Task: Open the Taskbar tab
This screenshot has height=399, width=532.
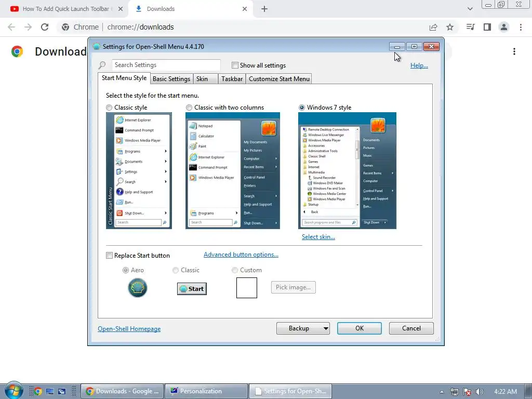Action: pyautogui.click(x=232, y=79)
